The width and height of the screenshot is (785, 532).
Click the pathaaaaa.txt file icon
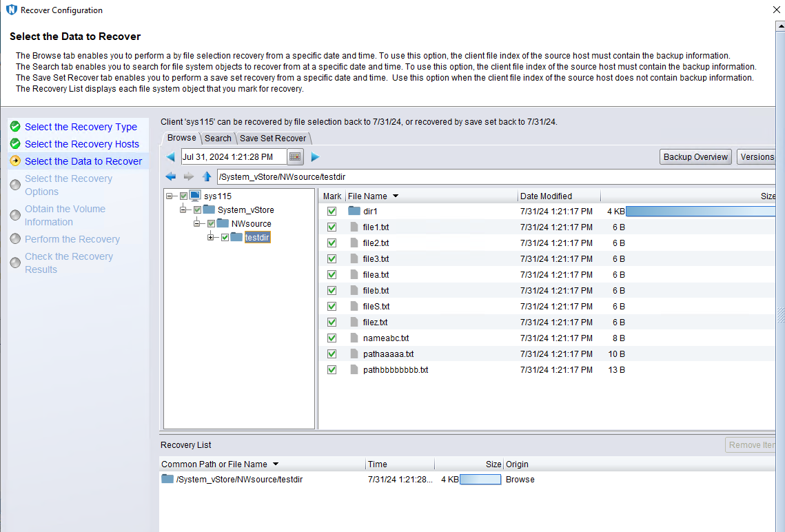tap(354, 354)
